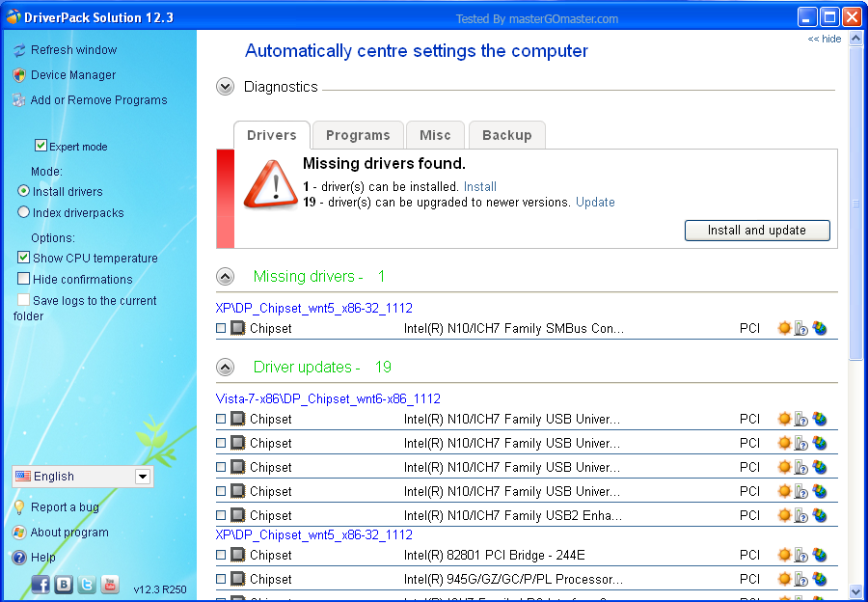
Task: Click the sun icon on 945G/GZ/GC/P/PL Processor row
Action: [784, 579]
